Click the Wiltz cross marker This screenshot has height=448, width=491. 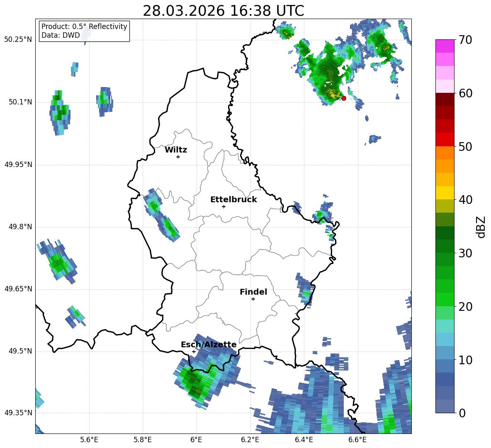click(x=178, y=157)
